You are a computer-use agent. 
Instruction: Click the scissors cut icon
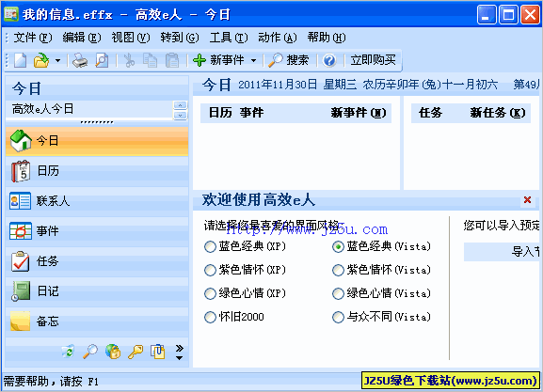point(129,60)
